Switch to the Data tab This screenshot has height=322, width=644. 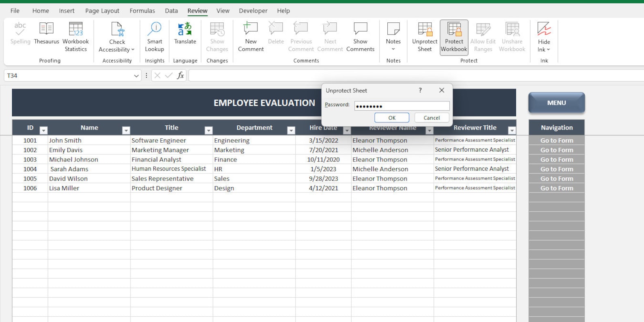tap(171, 11)
